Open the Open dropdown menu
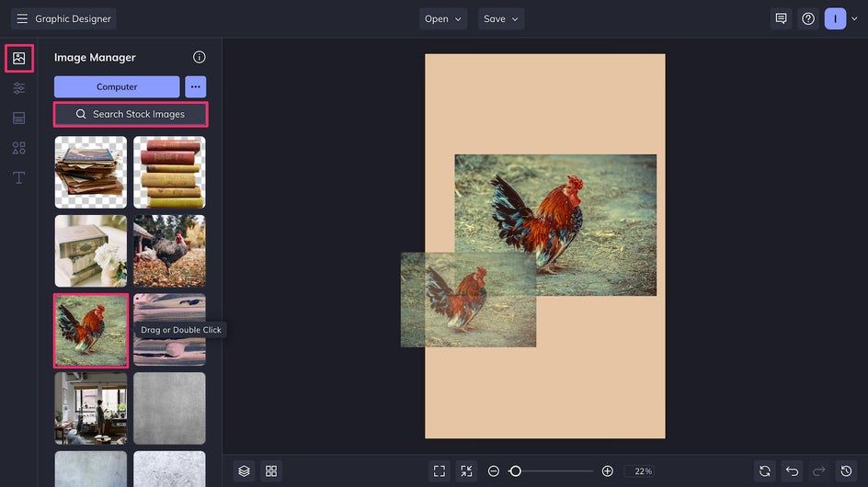Viewport: 868px width, 487px height. point(443,18)
